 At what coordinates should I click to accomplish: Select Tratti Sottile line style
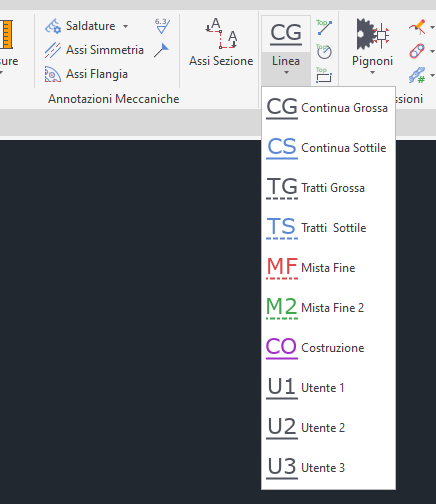(x=328, y=228)
